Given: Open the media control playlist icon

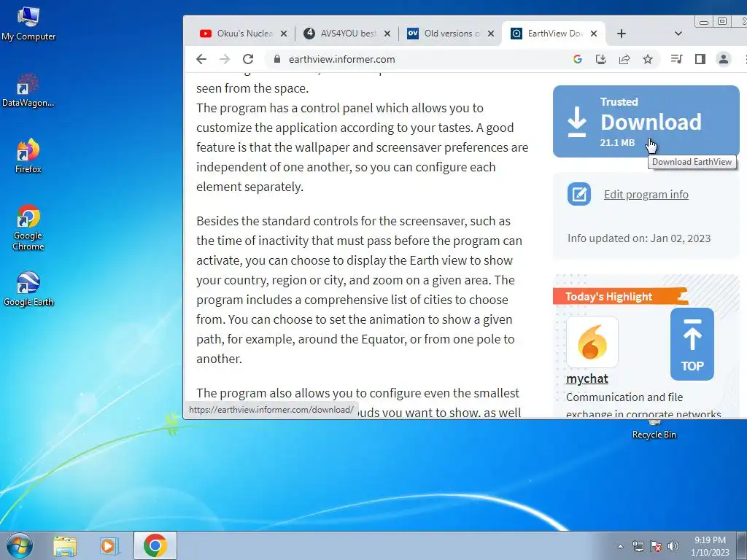Looking at the screenshot, I should click(676, 59).
